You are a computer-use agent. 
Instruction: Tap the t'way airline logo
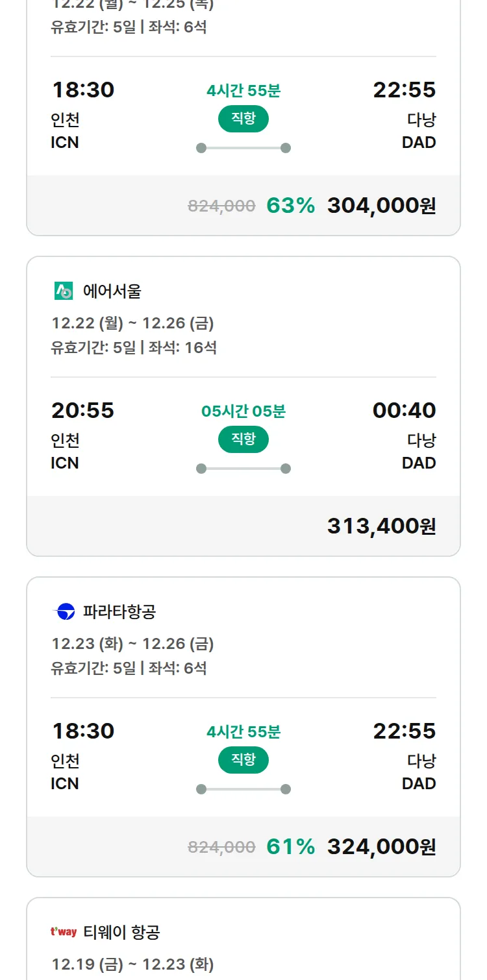(x=64, y=932)
